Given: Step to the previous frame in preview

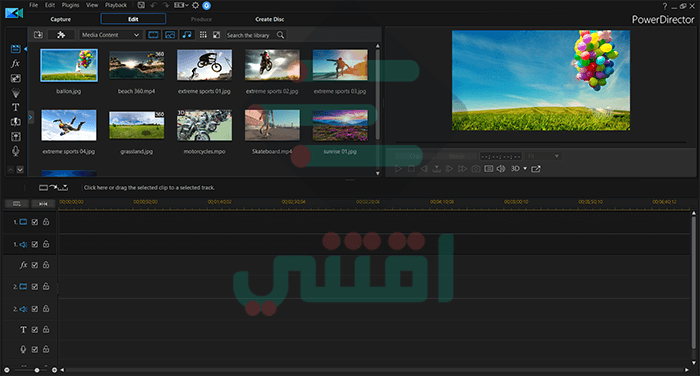Looking at the screenshot, I should (x=424, y=169).
